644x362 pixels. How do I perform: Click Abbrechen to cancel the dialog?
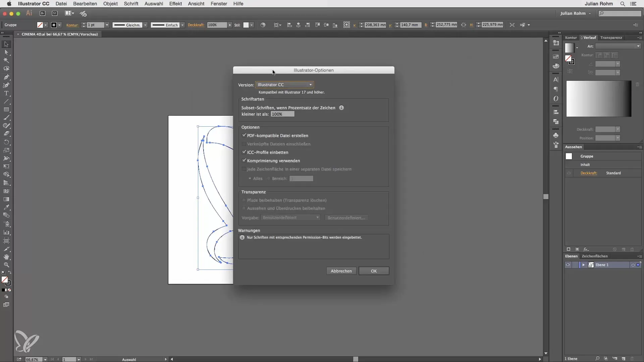[341, 271]
